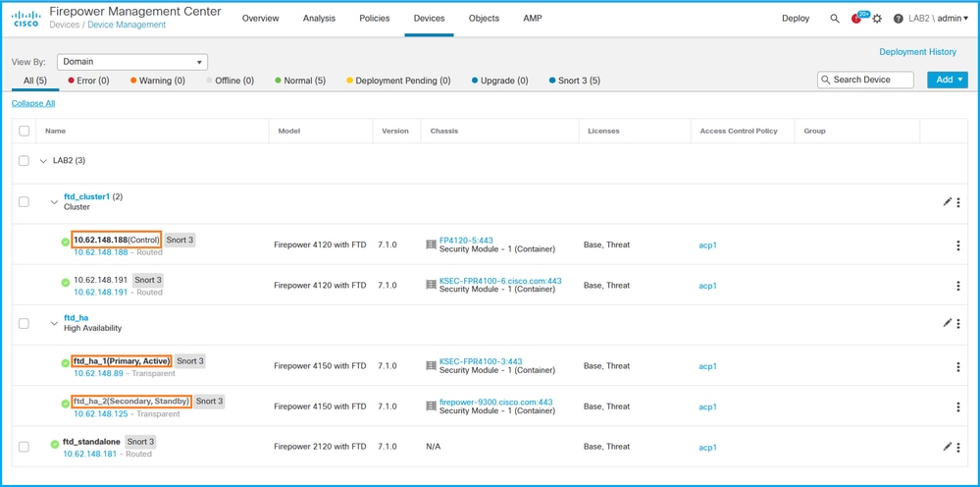Open the Objects menu
This screenshot has width=980, height=487.
pos(484,18)
